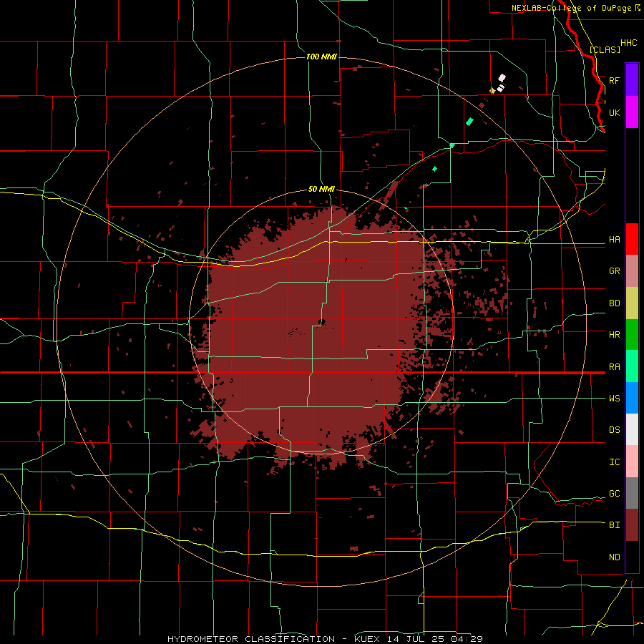Viewport: 644px width, 644px height.
Task: Click the ND black legend swatch
Action: point(632,557)
